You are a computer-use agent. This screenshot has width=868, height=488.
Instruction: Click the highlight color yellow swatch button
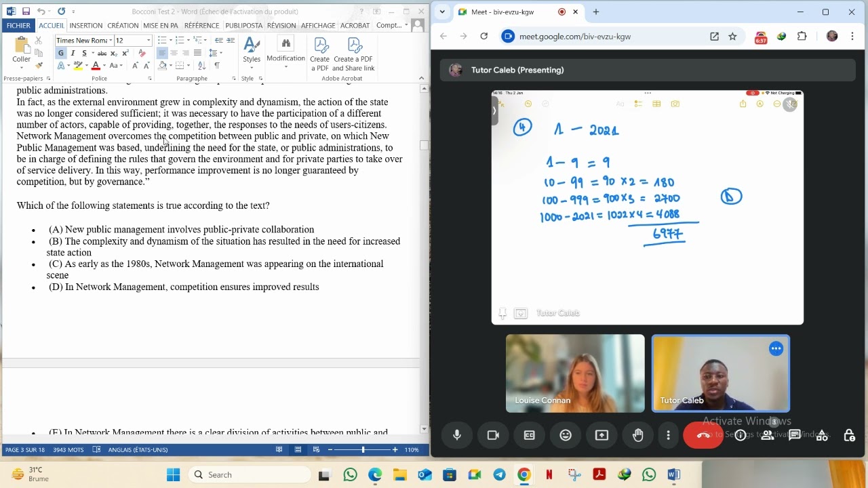(x=78, y=66)
